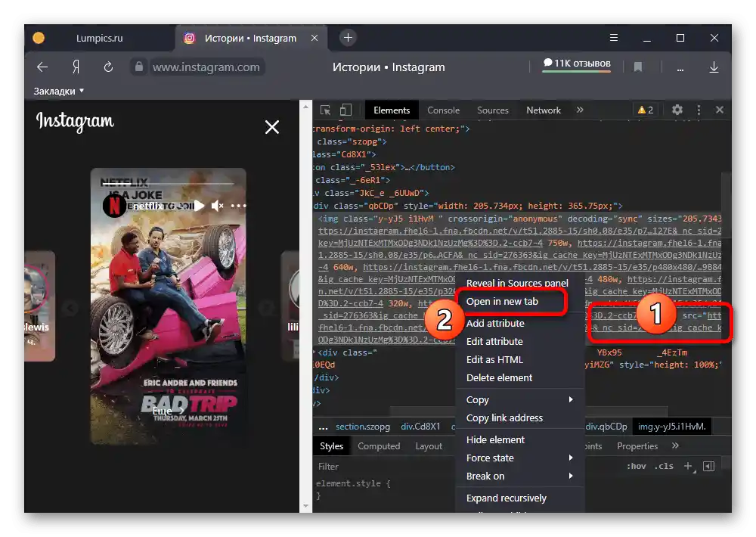This screenshot has height=537, width=756.
Task: Open the 11K отзывов reviews badge
Action: [577, 64]
